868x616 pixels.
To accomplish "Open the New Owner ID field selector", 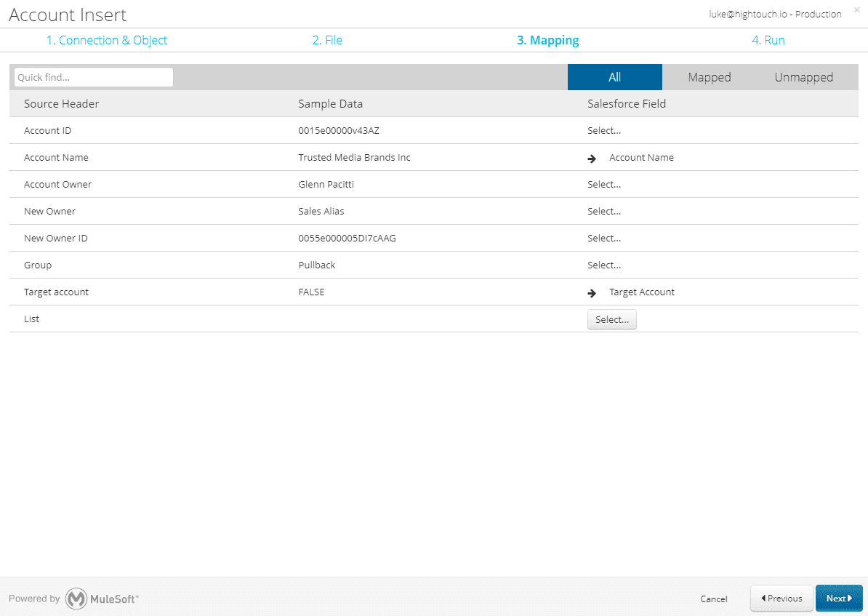I will click(x=604, y=238).
